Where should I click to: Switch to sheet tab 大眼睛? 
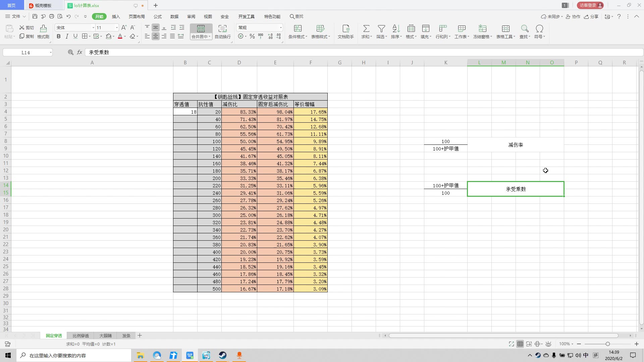click(x=105, y=336)
